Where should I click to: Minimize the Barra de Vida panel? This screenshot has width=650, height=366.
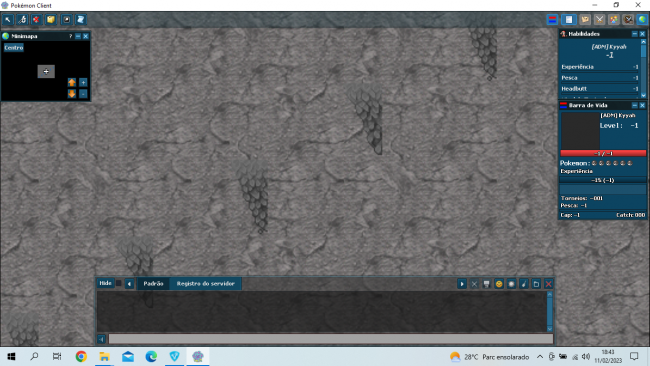(x=635, y=105)
